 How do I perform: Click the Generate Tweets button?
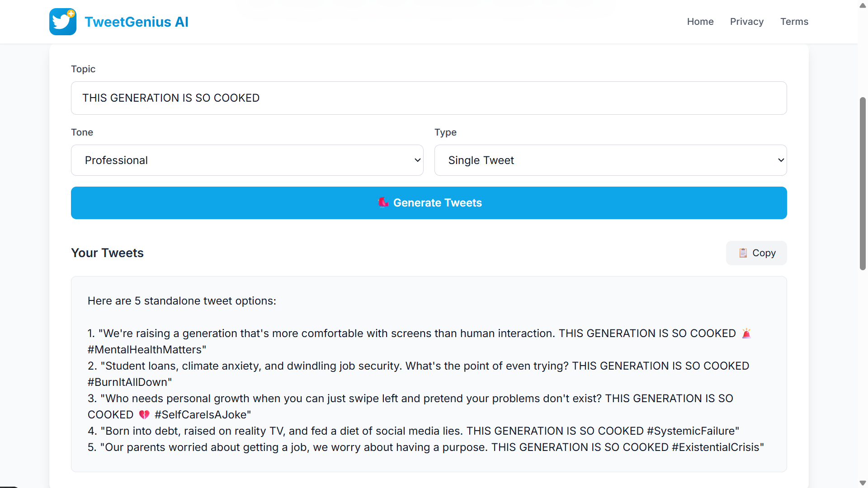pos(429,202)
